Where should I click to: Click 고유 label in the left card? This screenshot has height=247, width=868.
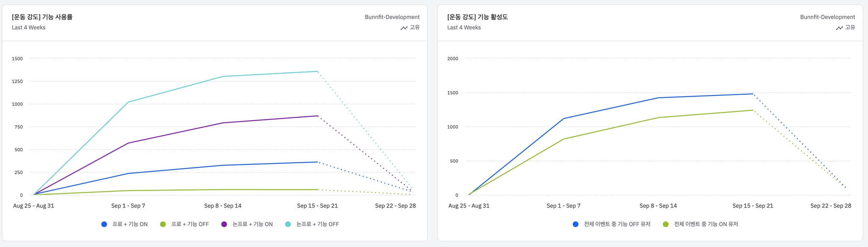[x=415, y=28]
